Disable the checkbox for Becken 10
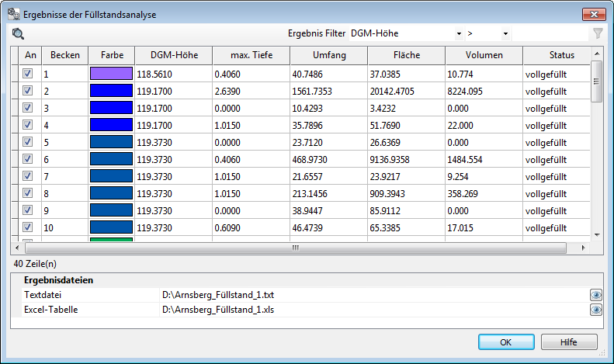The width and height of the screenshot is (614, 364). pos(28,227)
